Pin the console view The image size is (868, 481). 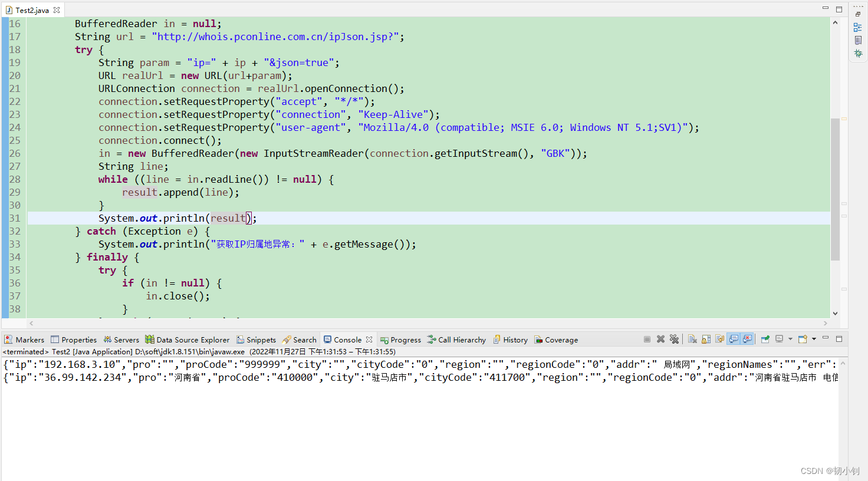click(x=765, y=339)
